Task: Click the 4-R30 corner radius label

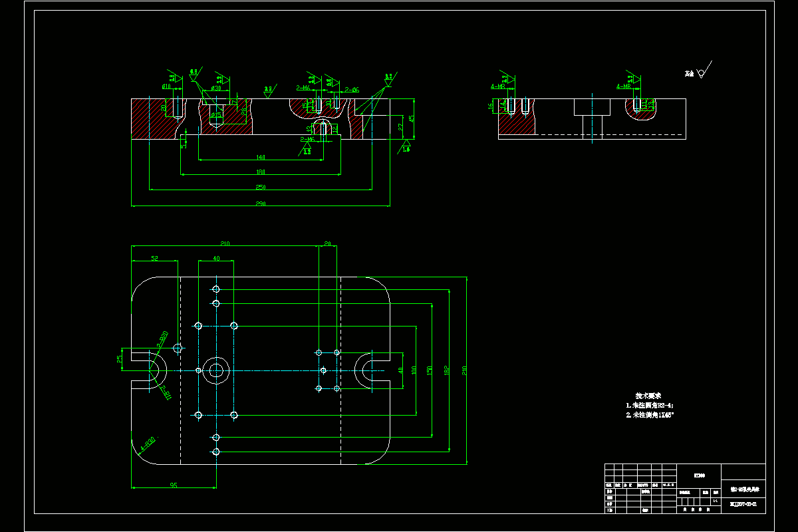Action: click(147, 444)
